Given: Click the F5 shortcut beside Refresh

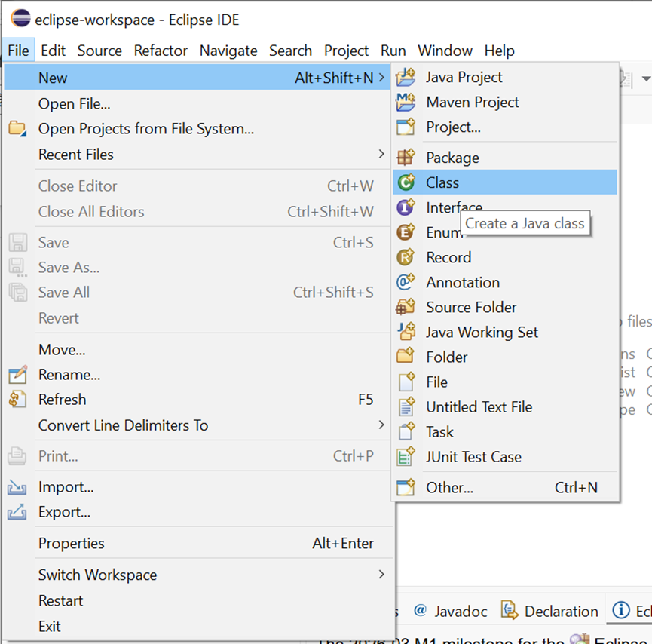Looking at the screenshot, I should point(366,400).
